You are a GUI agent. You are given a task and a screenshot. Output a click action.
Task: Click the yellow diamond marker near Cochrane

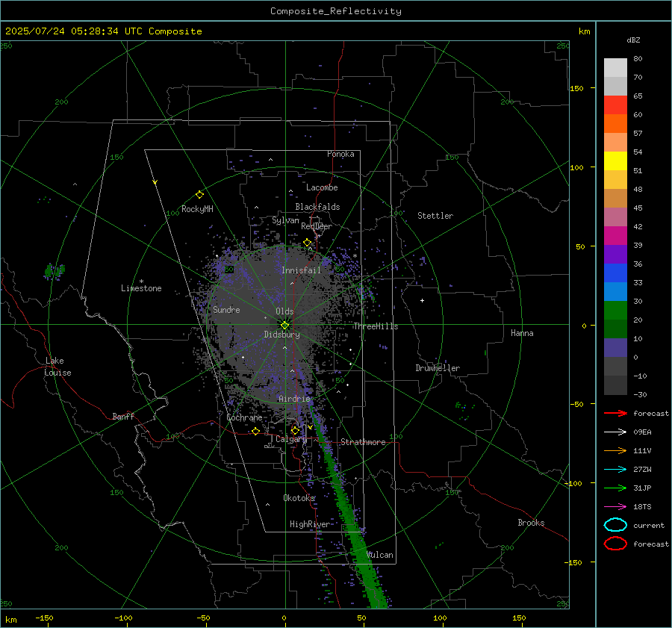pyautogui.click(x=255, y=431)
